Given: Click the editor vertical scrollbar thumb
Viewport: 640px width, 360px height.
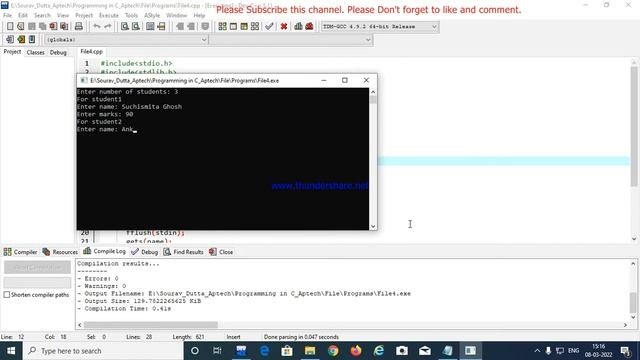Looking at the screenshot, I should coord(634,127).
